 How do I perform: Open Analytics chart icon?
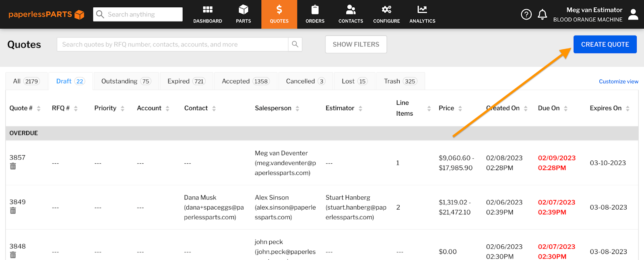point(422,10)
